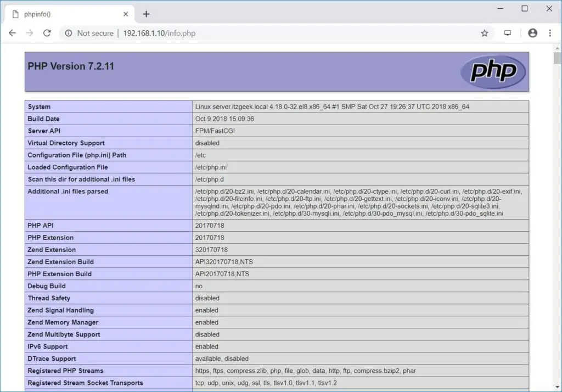Viewport: 562px width, 392px height.
Task: Click the Zend Extension label
Action: (51, 250)
